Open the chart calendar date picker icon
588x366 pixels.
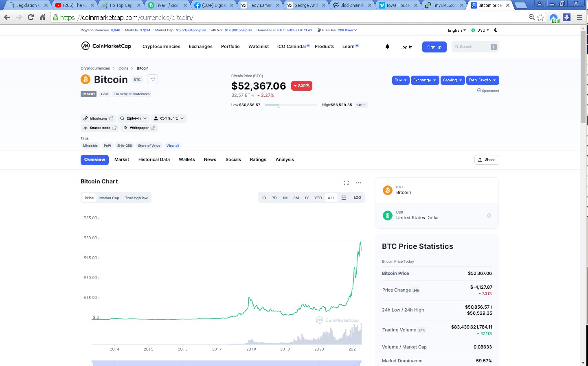pos(344,198)
